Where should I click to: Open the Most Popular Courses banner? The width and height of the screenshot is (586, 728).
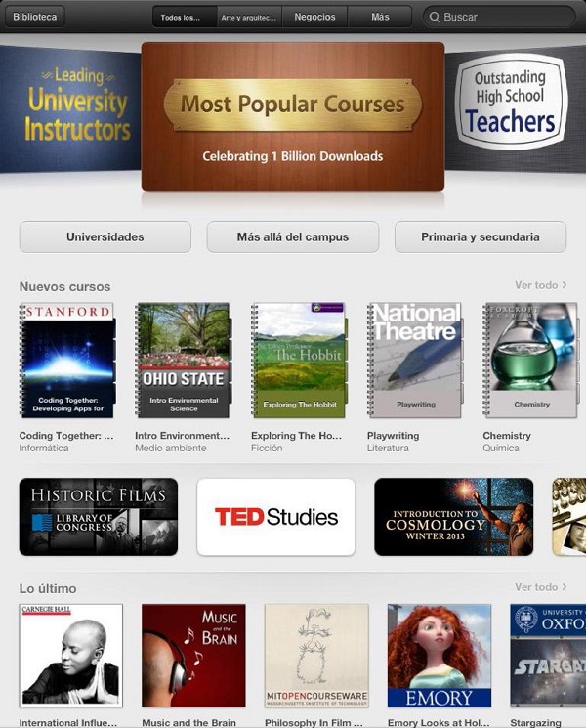[293, 116]
